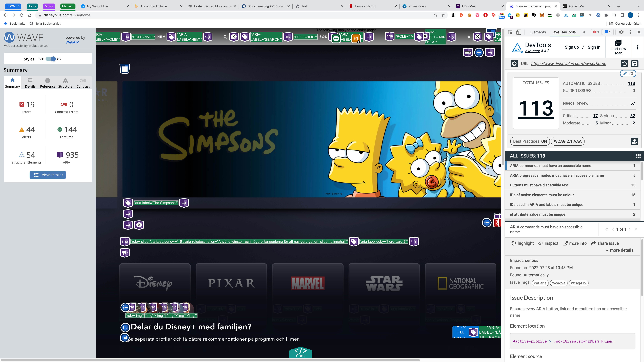Image resolution: width=644 pixels, height=362 pixels.
Task: Open the more info link
Action: point(574,243)
